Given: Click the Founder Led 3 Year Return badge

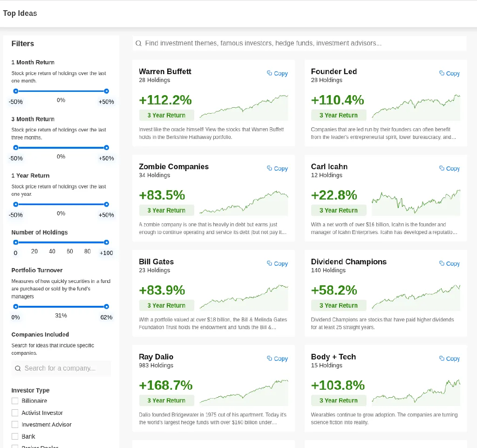Looking at the screenshot, I should 339,115.
